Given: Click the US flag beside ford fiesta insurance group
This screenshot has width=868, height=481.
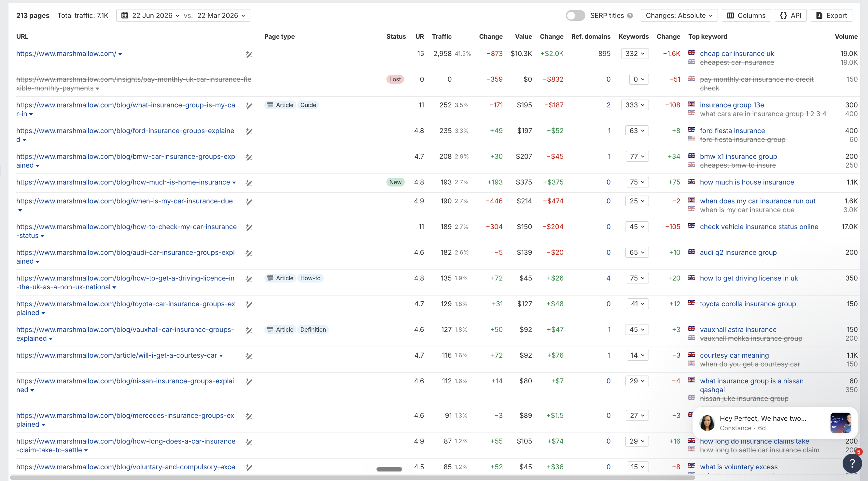Looking at the screenshot, I should pyautogui.click(x=692, y=138).
